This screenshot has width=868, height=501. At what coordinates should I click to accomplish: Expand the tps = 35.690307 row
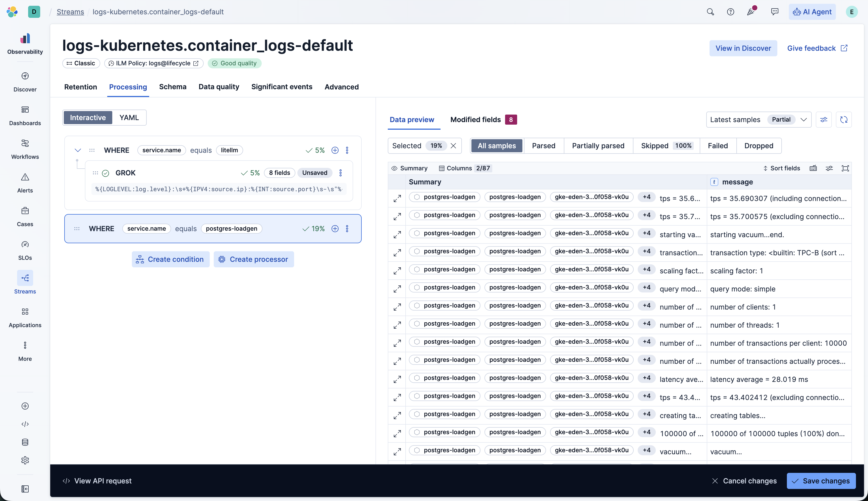click(x=397, y=198)
